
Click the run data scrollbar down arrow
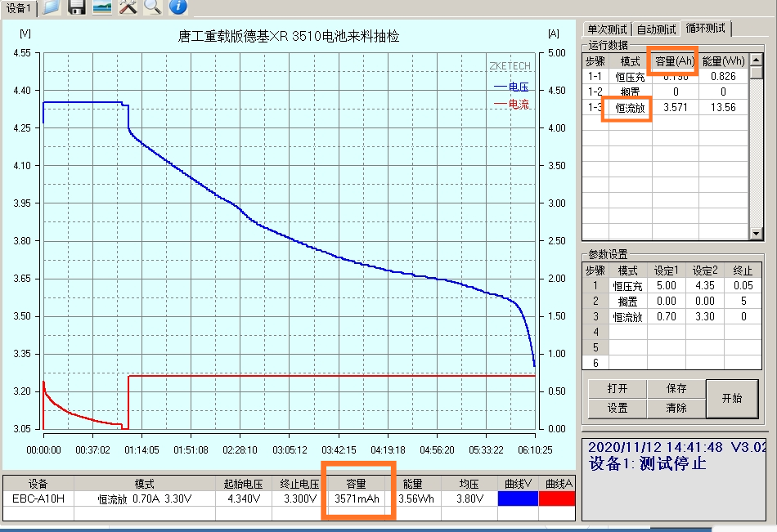(757, 233)
